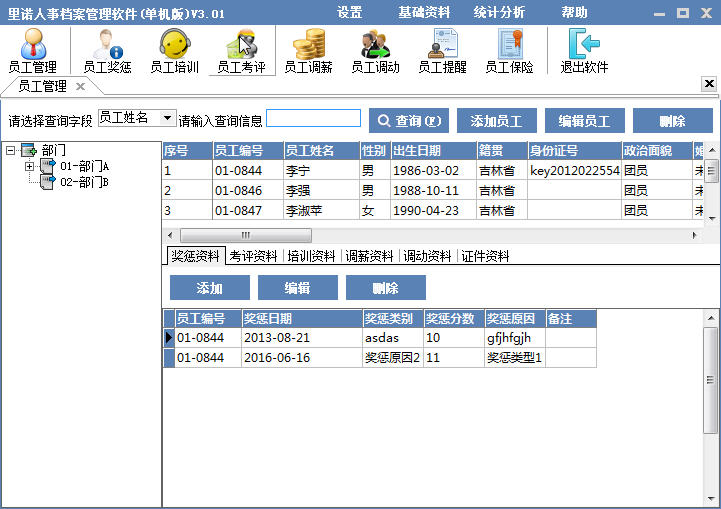This screenshot has height=509, width=721.
Task: Switch to the 调薪资料 tab
Action: click(x=369, y=256)
